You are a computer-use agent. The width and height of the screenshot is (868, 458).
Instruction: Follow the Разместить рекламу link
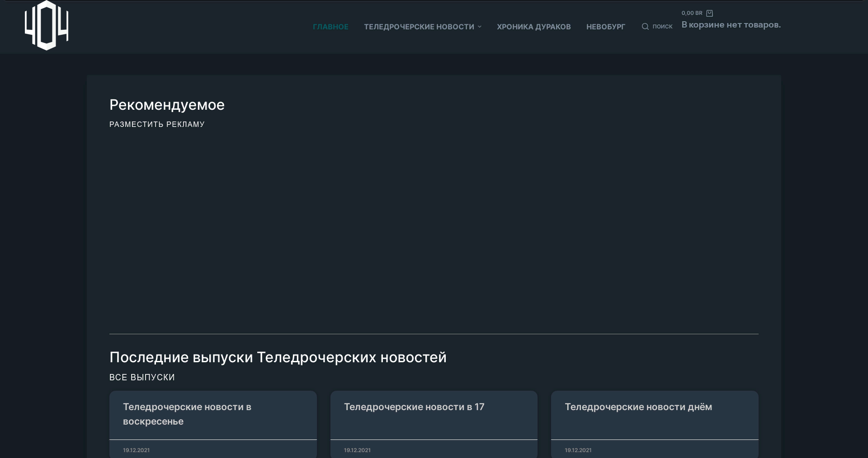coord(157,124)
